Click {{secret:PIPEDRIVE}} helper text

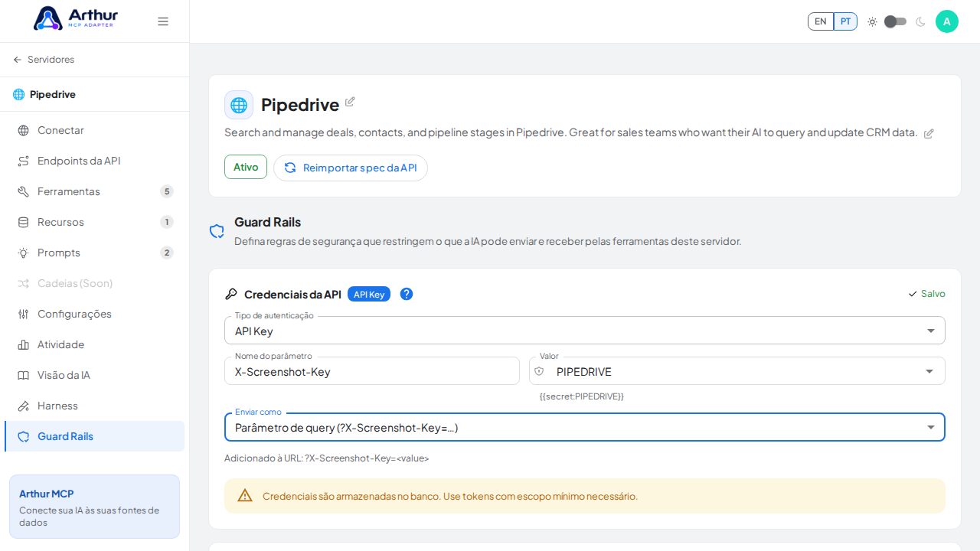click(582, 396)
